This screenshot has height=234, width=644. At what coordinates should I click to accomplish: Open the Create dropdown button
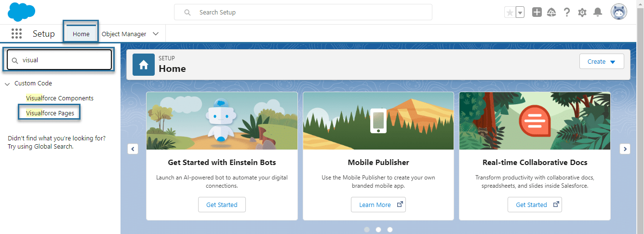(x=602, y=61)
